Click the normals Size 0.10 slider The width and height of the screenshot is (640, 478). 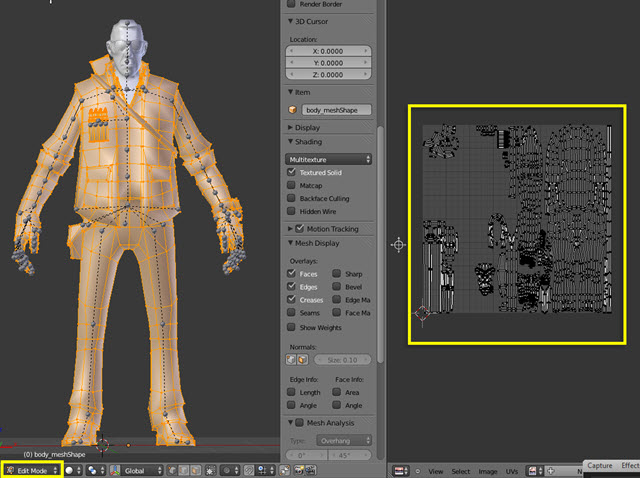[344, 360]
